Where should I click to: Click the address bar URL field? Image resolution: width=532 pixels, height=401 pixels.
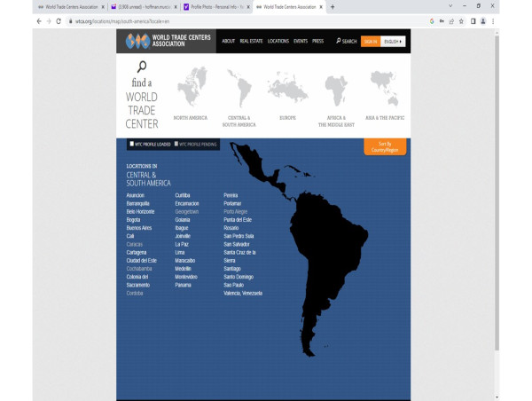247,21
